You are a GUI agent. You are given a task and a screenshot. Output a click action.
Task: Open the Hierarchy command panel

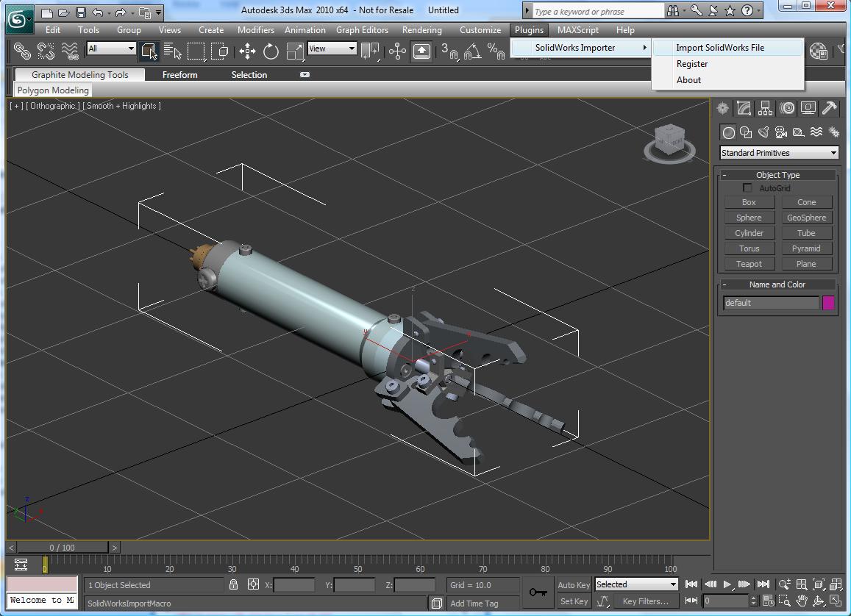(x=765, y=109)
